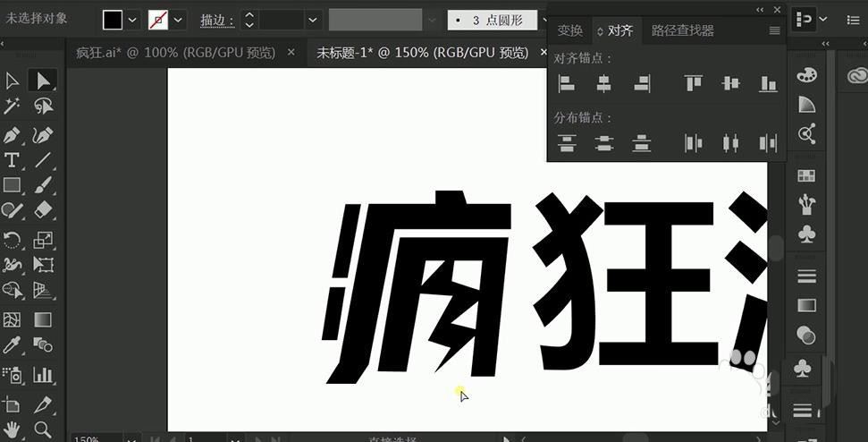Viewport: 868px width, 442px height.
Task: Open the align-to options icon in control bar
Action: tap(802, 20)
